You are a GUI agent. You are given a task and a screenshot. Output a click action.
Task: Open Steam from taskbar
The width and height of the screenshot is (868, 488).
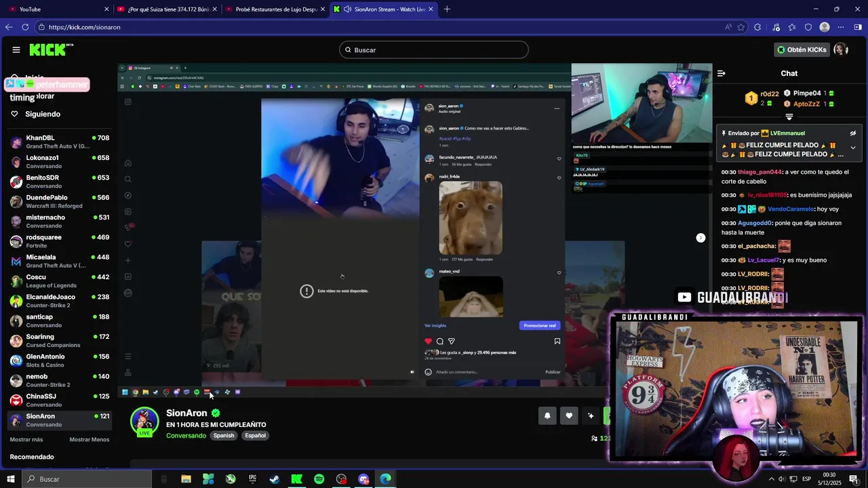(275, 479)
